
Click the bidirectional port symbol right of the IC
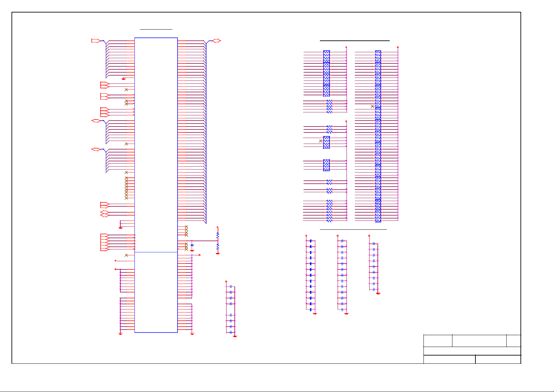[x=216, y=41]
